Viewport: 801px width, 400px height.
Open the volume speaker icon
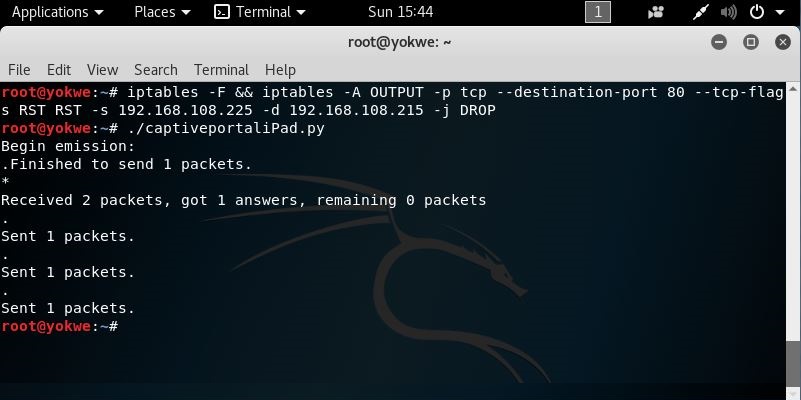pyautogui.click(x=728, y=12)
